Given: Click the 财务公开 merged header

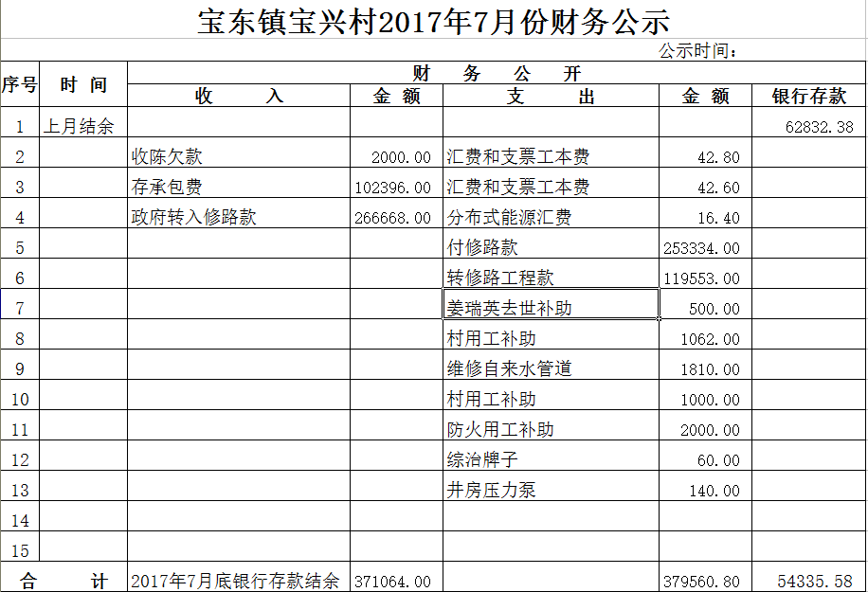Looking at the screenshot, I should click(497, 73).
